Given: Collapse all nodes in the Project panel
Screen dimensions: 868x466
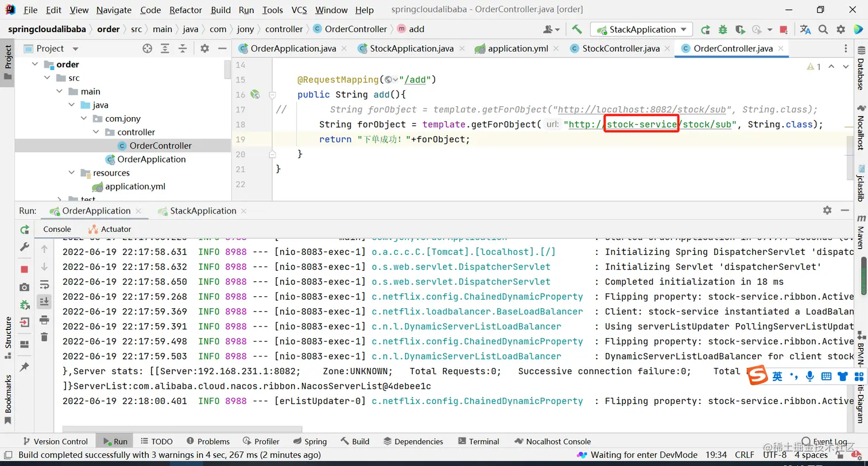Looking at the screenshot, I should pyautogui.click(x=183, y=49).
